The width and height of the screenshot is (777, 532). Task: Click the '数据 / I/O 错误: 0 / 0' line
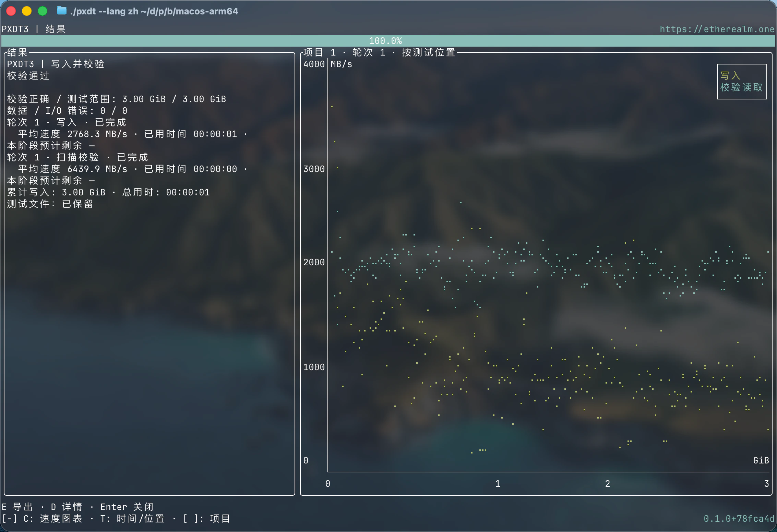point(67,110)
